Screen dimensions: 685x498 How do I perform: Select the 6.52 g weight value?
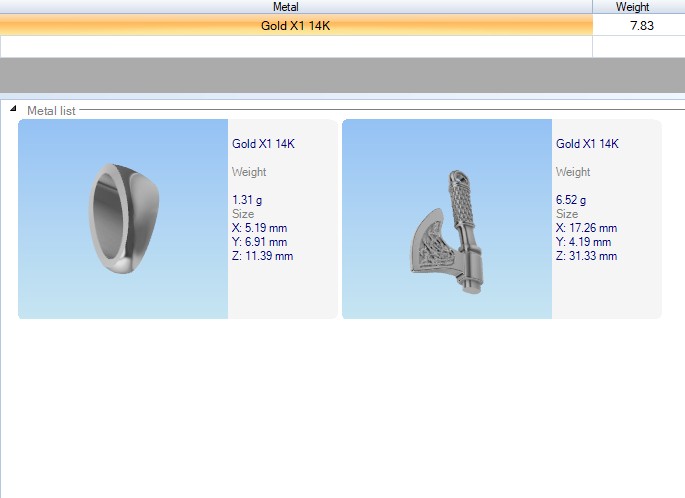pyautogui.click(x=571, y=200)
